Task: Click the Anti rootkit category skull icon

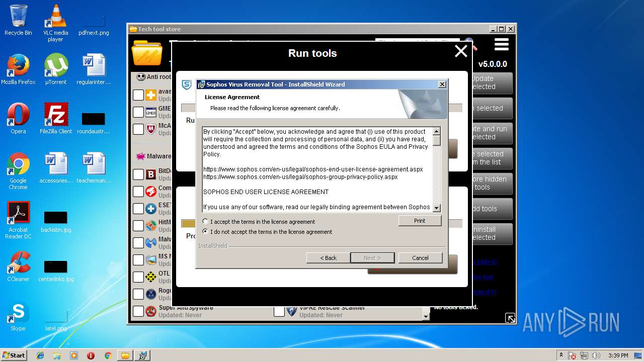Action: point(140,77)
